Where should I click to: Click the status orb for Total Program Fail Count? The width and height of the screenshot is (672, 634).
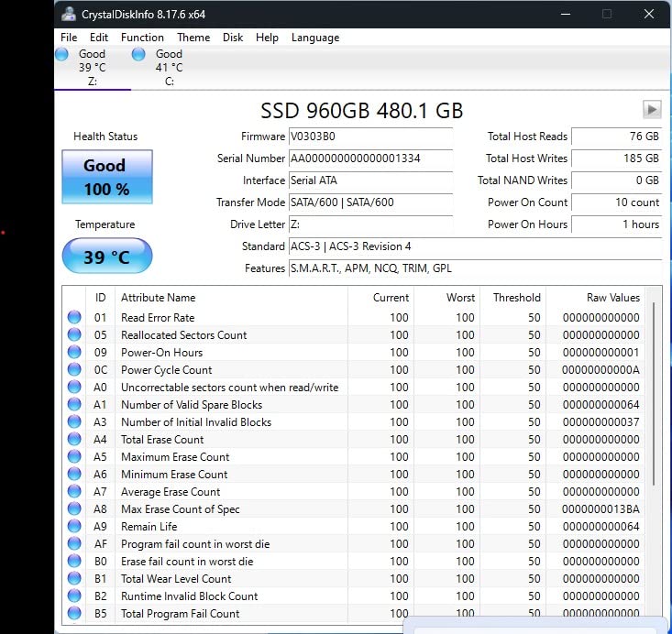tap(74, 613)
